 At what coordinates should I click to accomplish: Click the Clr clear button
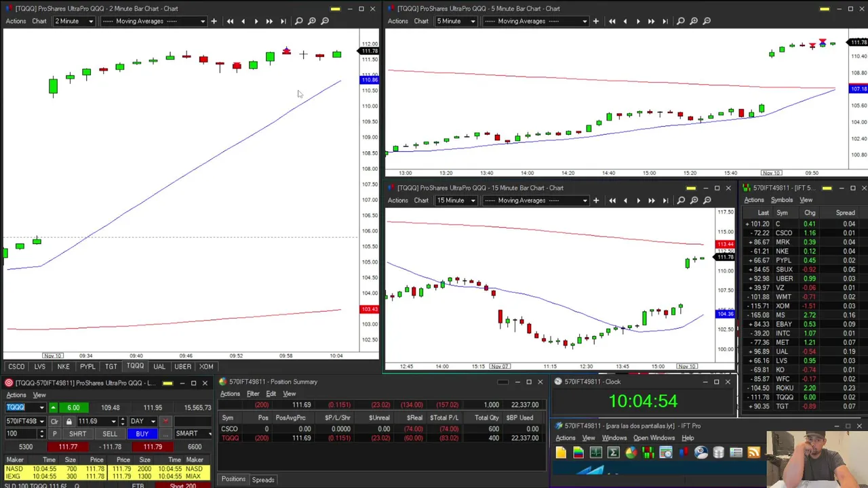(x=54, y=421)
